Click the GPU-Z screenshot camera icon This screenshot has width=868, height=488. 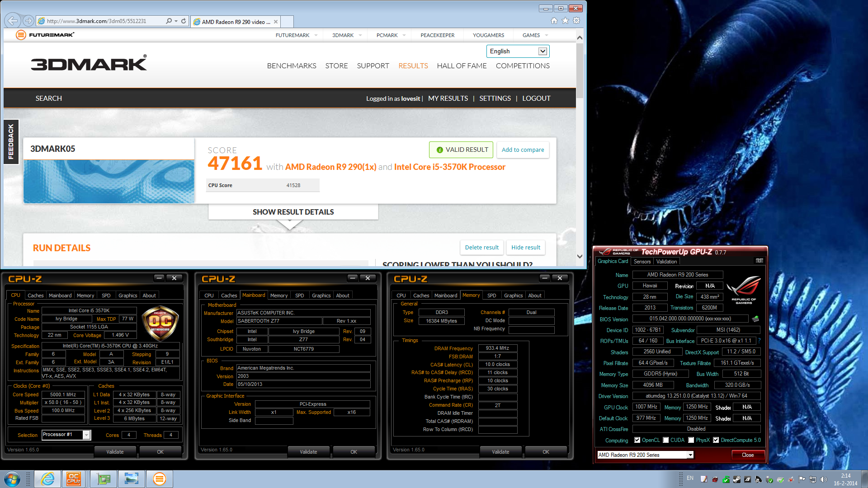click(759, 261)
